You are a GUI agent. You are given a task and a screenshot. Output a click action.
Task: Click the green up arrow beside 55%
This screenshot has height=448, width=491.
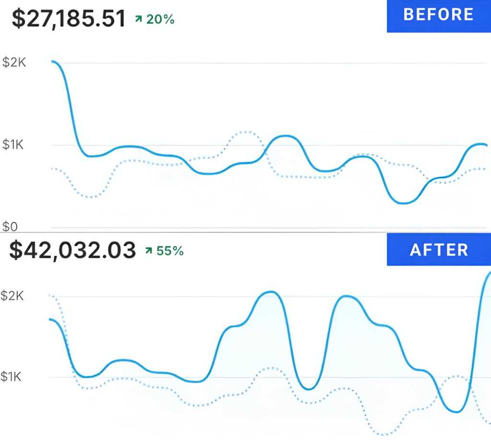pyautogui.click(x=149, y=251)
